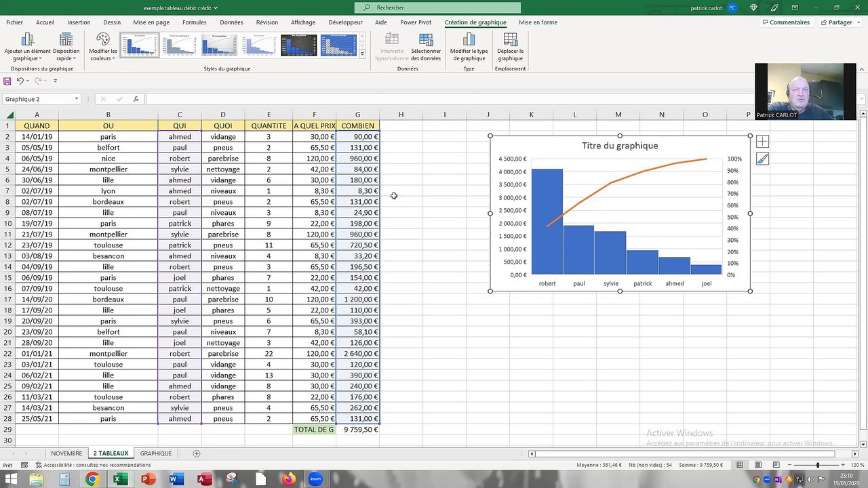This screenshot has width=868, height=488.
Task: Open the NOVEMBRE sheet tab
Action: 66,453
